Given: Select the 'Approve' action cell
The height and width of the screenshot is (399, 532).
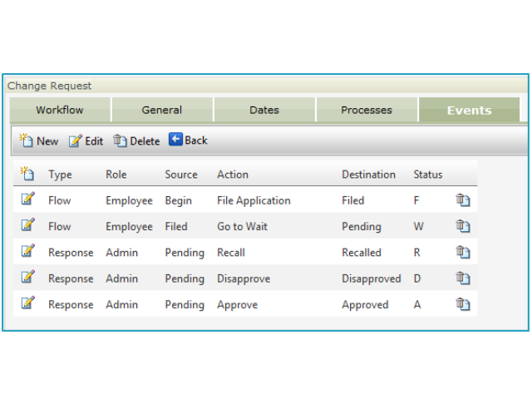Looking at the screenshot, I should (238, 305).
